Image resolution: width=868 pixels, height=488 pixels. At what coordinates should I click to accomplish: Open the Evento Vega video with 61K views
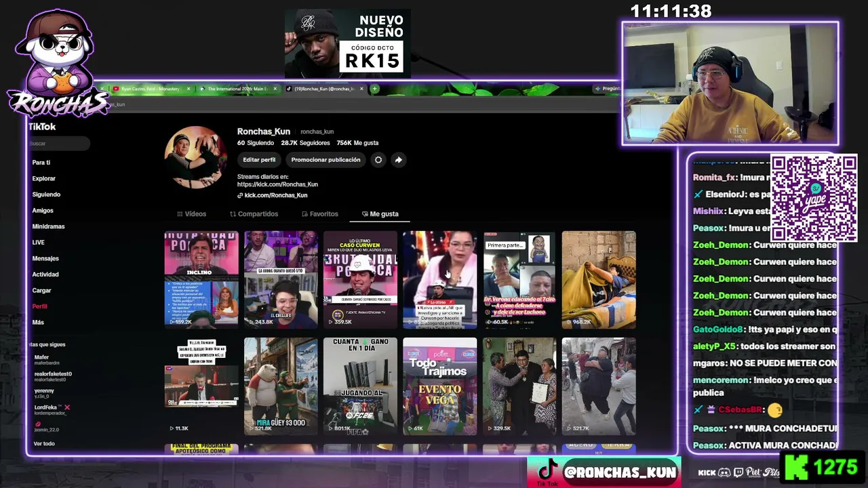pyautogui.click(x=440, y=386)
